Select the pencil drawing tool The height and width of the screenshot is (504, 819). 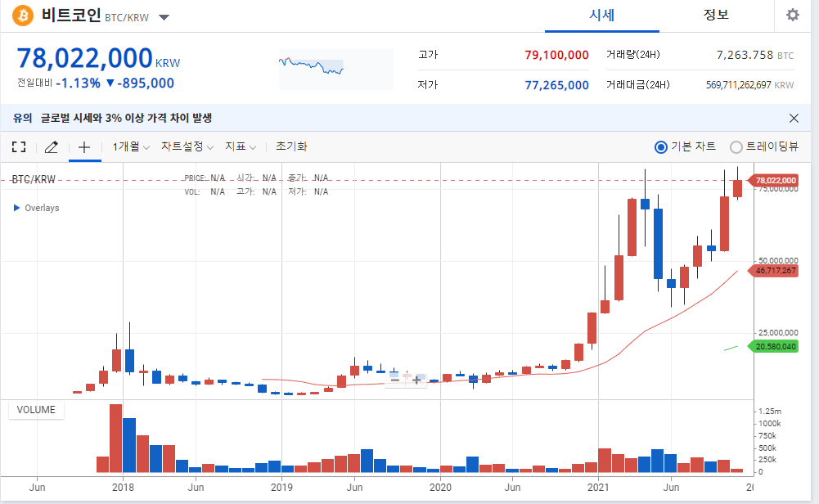click(x=52, y=146)
